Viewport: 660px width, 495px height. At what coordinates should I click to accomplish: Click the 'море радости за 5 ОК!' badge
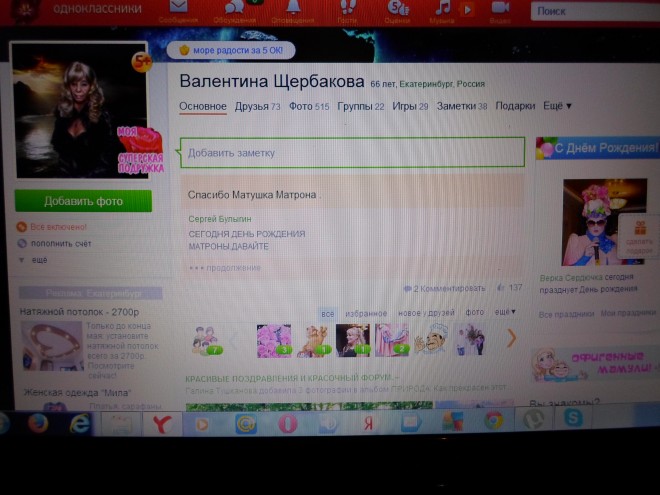coord(231,51)
